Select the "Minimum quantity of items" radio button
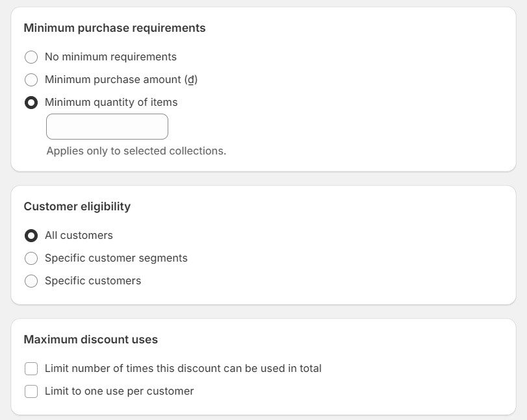This screenshot has height=420, width=527. coord(31,103)
